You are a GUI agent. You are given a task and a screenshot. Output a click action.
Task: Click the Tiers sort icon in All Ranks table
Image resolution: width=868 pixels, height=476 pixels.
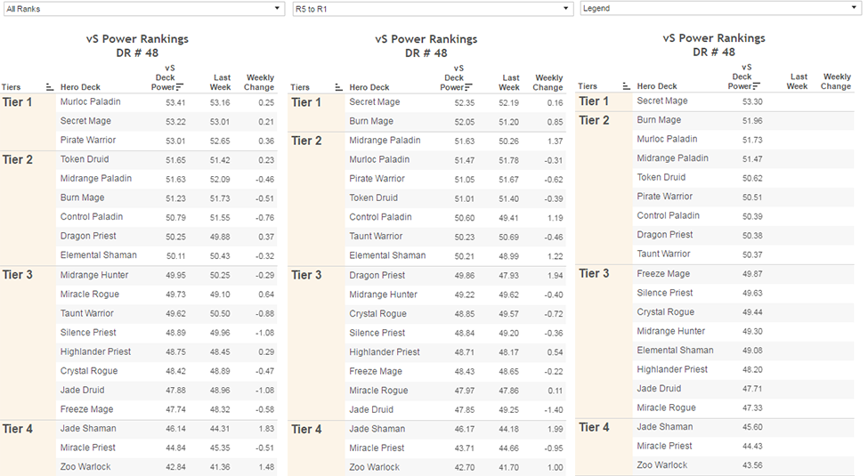50,87
